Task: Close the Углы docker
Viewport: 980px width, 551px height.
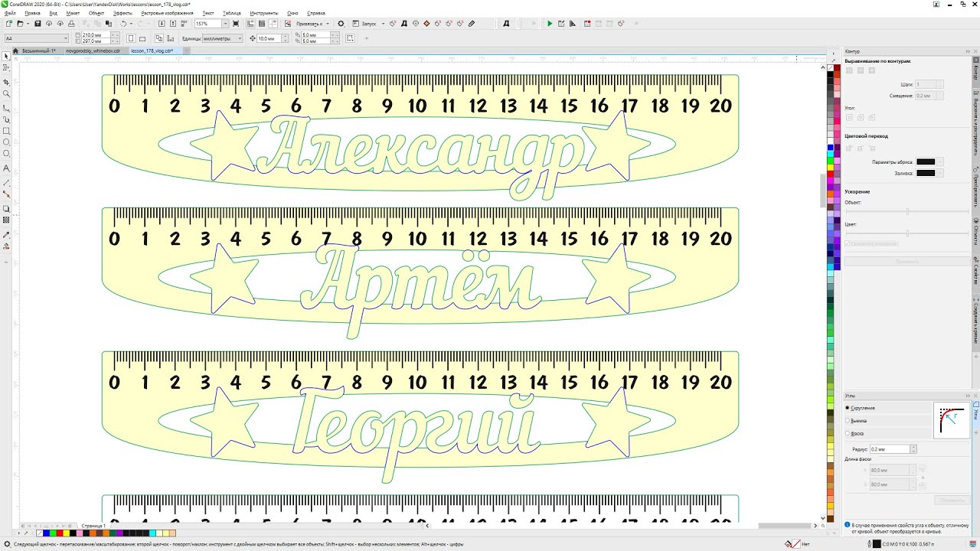Action: coord(975,395)
